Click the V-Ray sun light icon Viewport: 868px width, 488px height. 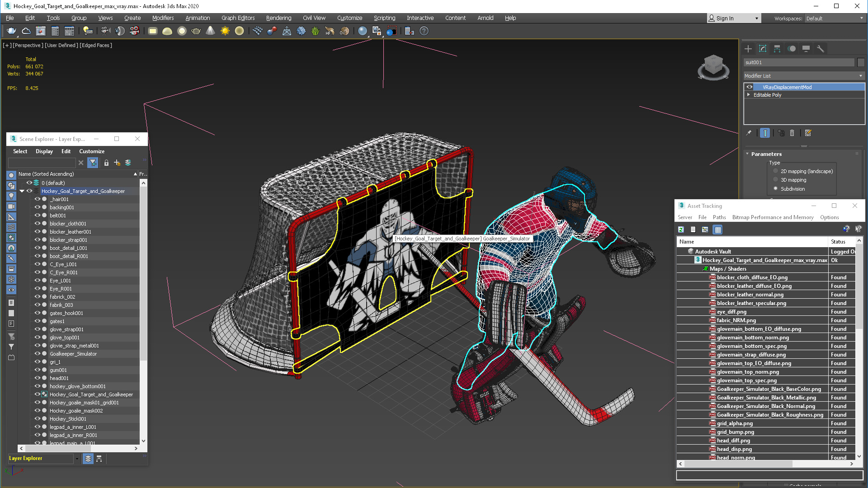[225, 31]
